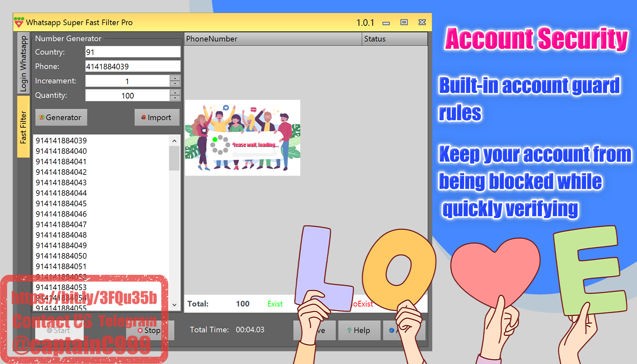
Task: Click the Stop button's red icon
Action: coord(140,331)
